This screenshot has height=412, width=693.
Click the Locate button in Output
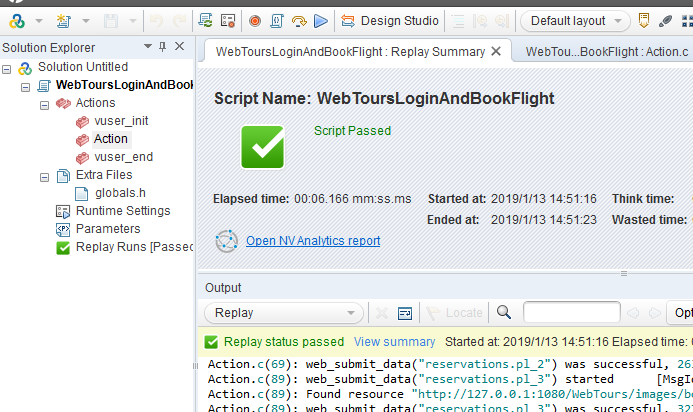(454, 313)
